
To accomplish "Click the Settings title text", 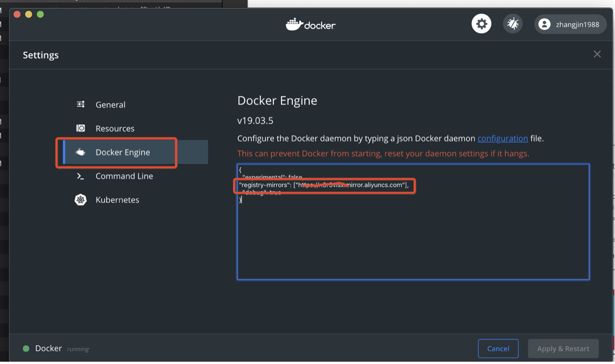I will (x=41, y=55).
